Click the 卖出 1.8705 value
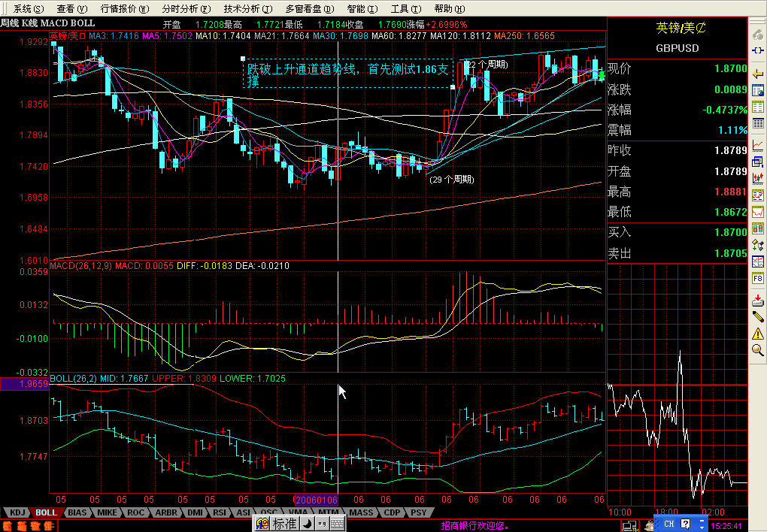Viewport: 767px width, 532px height. pyautogui.click(x=731, y=253)
